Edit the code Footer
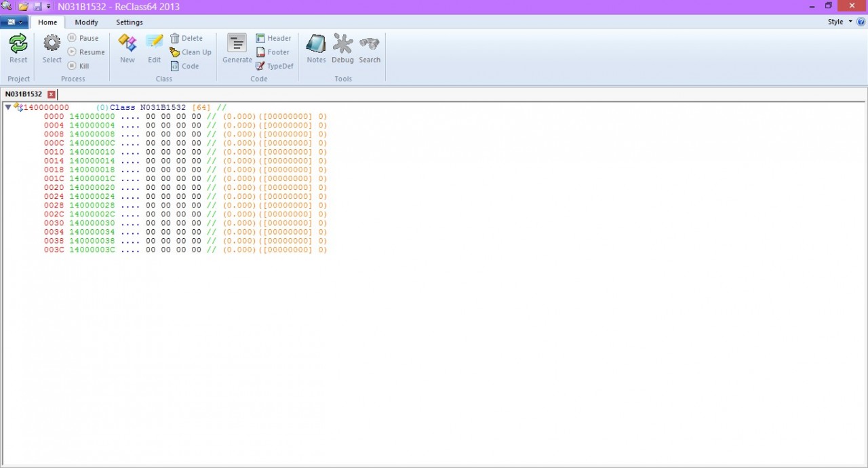This screenshot has width=868, height=468. [x=273, y=52]
